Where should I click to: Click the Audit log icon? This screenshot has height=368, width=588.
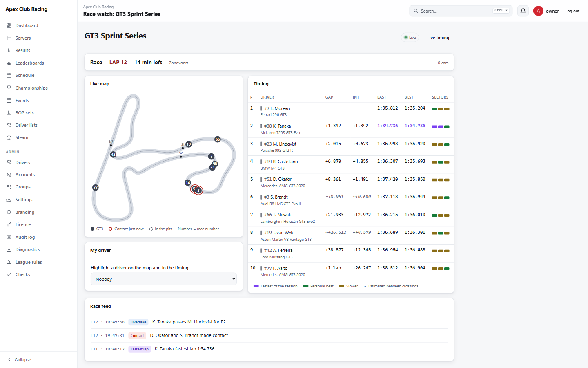[9, 237]
